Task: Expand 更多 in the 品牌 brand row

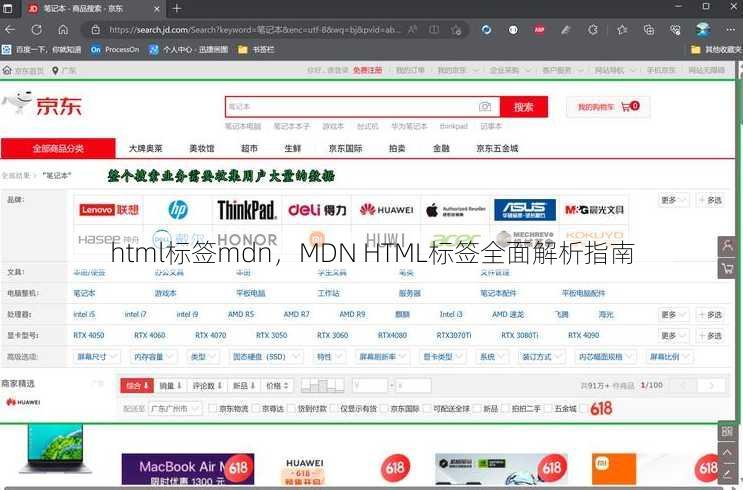Action: pyautogui.click(x=673, y=200)
